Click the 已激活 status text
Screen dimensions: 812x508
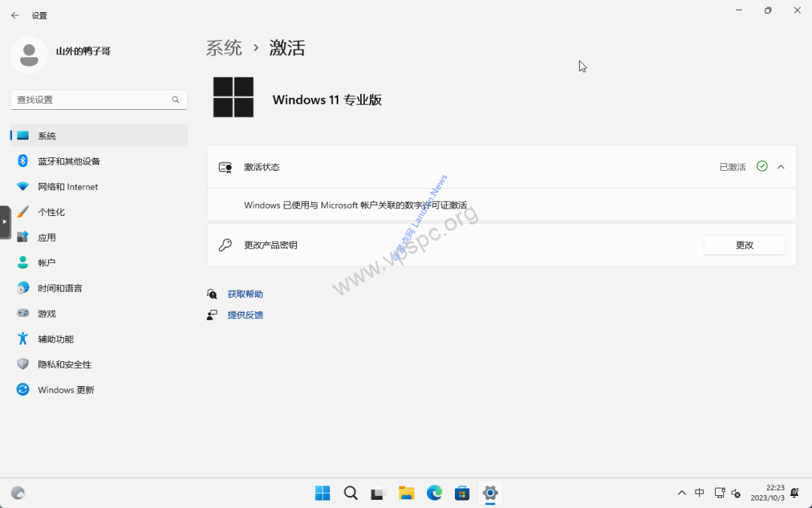pyautogui.click(x=732, y=167)
